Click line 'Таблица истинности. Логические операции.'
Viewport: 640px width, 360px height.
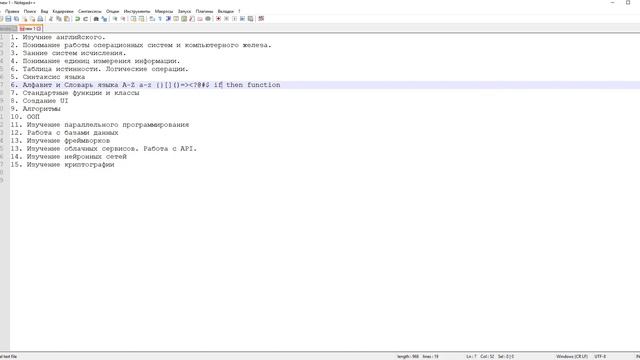pos(100,69)
